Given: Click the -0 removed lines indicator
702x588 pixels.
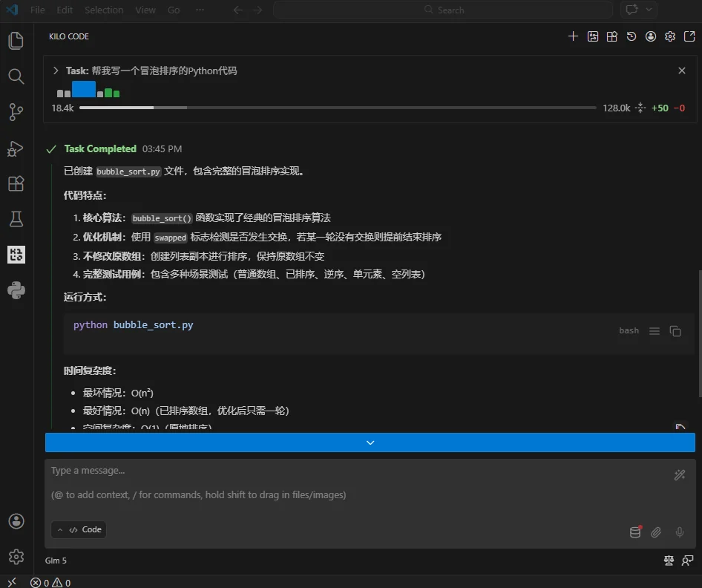Looking at the screenshot, I should coord(679,108).
